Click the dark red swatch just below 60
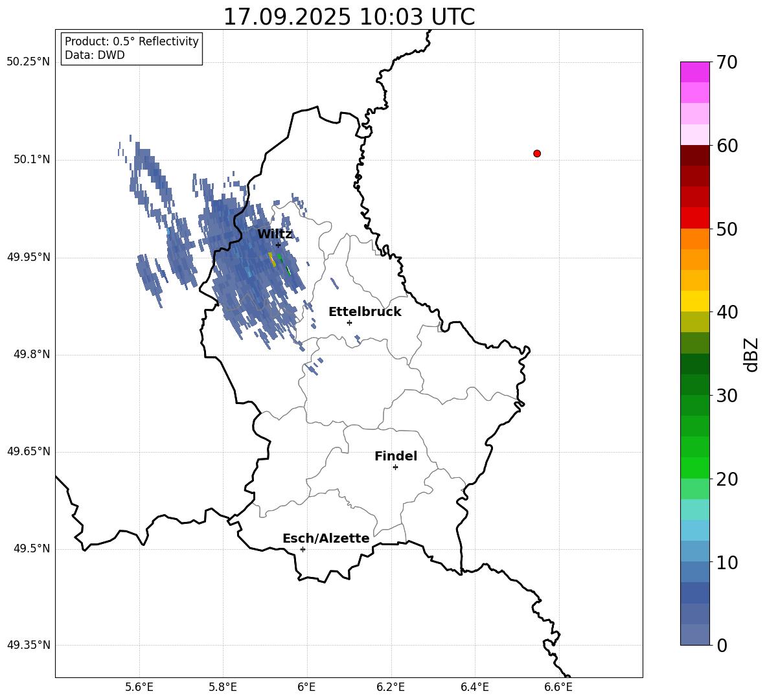Image resolution: width=767 pixels, height=700 pixels. [x=695, y=155]
